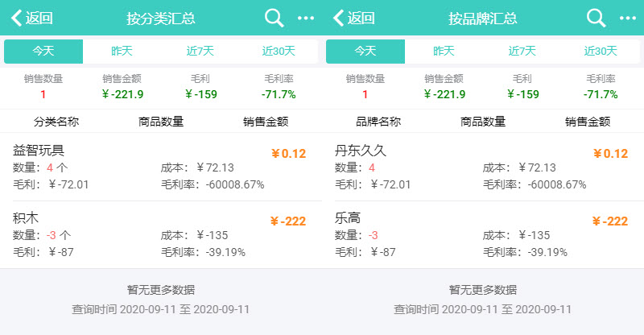Screen dimensions: 644x335
Task: Open 丹东久久 brand row
Action: [x=483, y=167]
